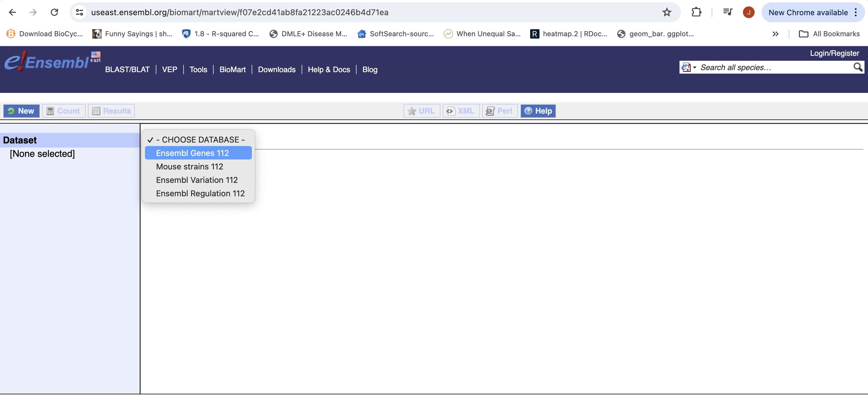Expand species selector beside search box

688,67
